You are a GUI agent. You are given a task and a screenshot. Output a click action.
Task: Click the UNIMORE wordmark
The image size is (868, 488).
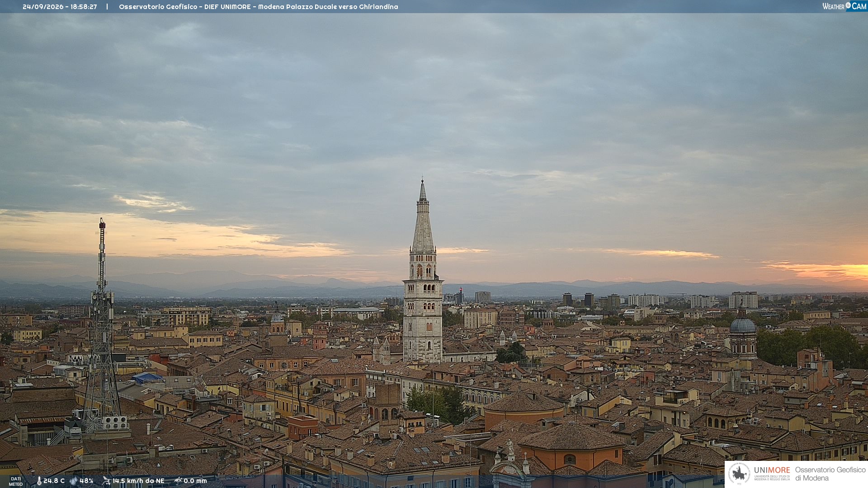tap(772, 470)
